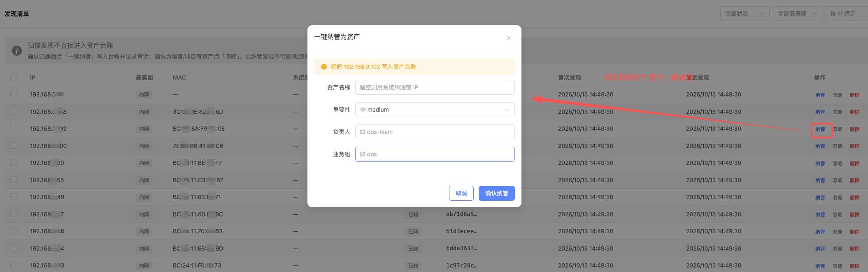Screen dimensions: 868x272
Task: Click the MAC address BC:24:11:F0:1D:73
Action: click(x=197, y=265)
